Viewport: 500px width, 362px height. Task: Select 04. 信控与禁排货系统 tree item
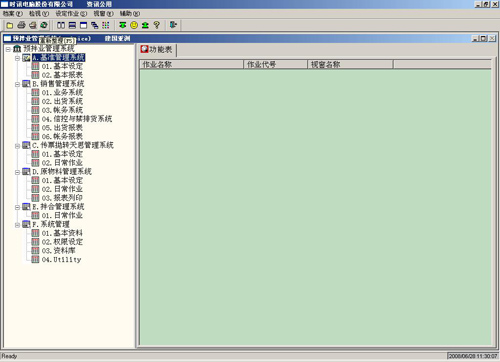(77, 119)
